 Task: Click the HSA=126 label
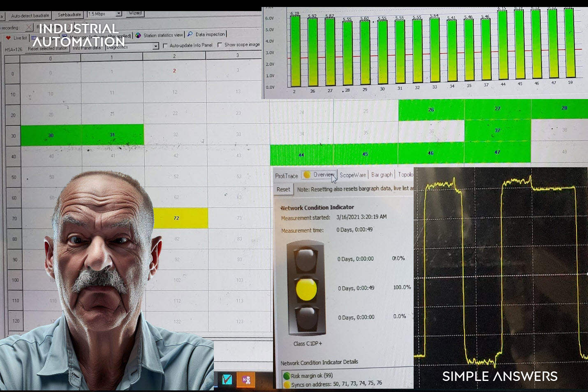(x=14, y=50)
